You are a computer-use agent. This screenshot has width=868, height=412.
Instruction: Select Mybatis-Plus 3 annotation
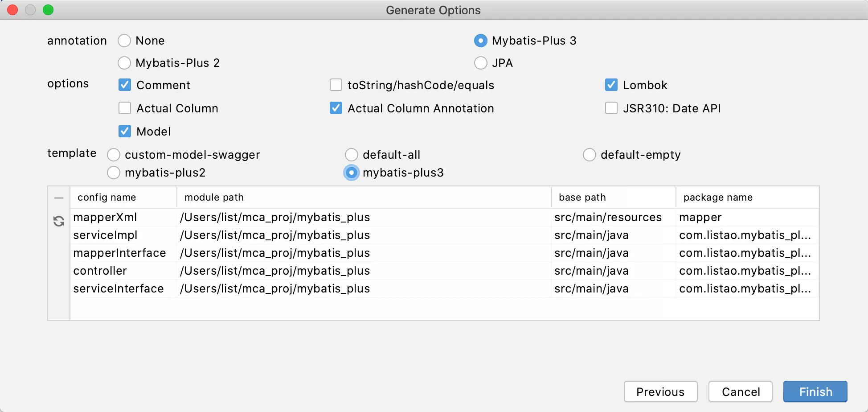click(480, 41)
